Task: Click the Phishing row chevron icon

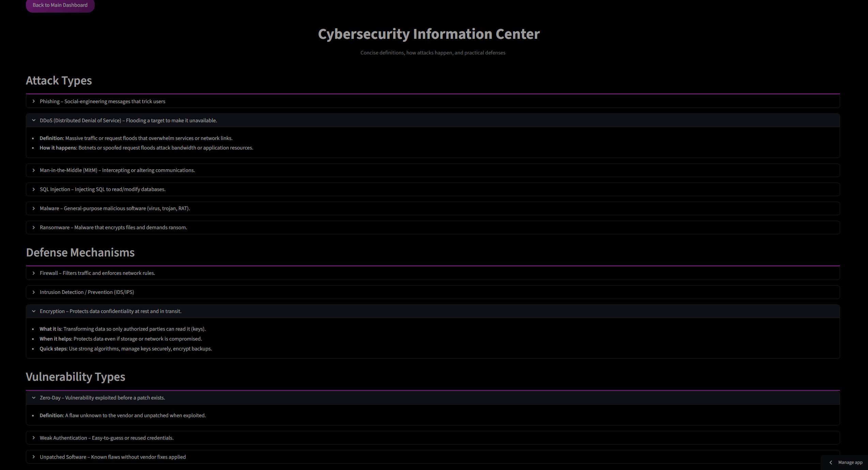Action: 34,101
